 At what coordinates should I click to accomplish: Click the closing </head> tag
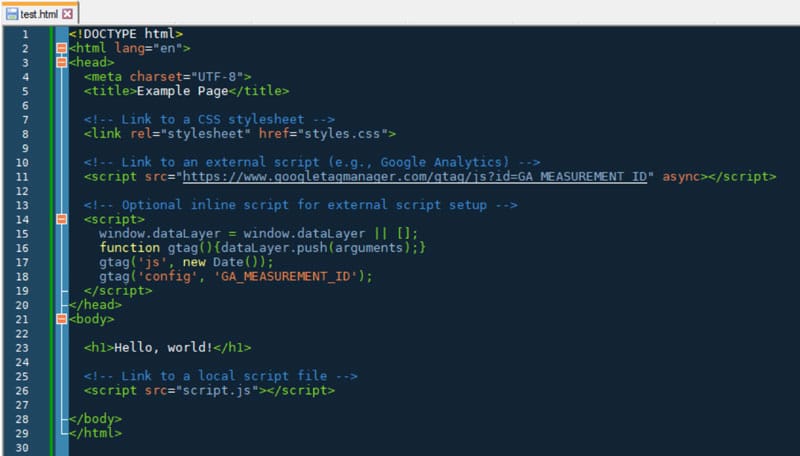click(x=95, y=305)
